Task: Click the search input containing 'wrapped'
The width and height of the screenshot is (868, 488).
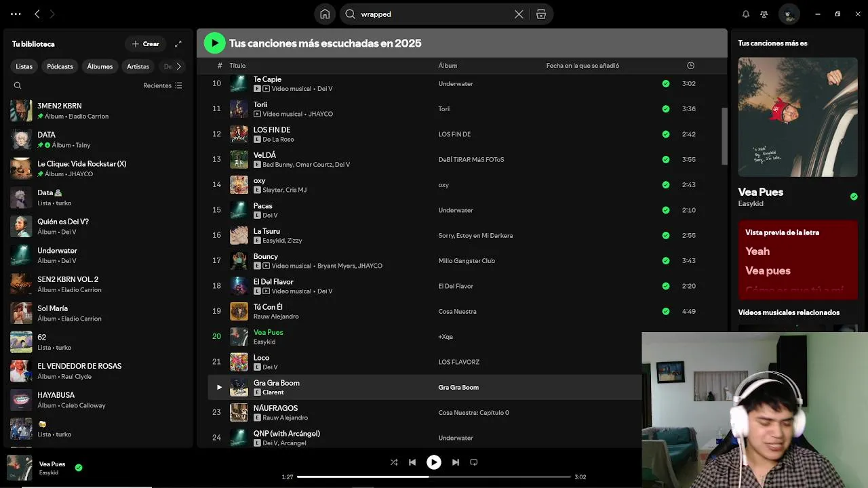Action: pos(434,14)
